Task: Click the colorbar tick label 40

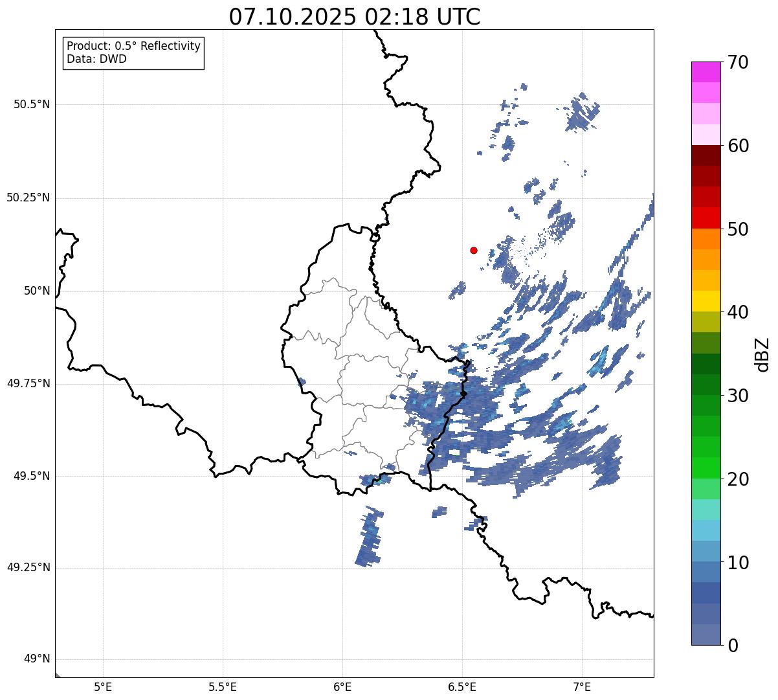Action: coord(738,312)
